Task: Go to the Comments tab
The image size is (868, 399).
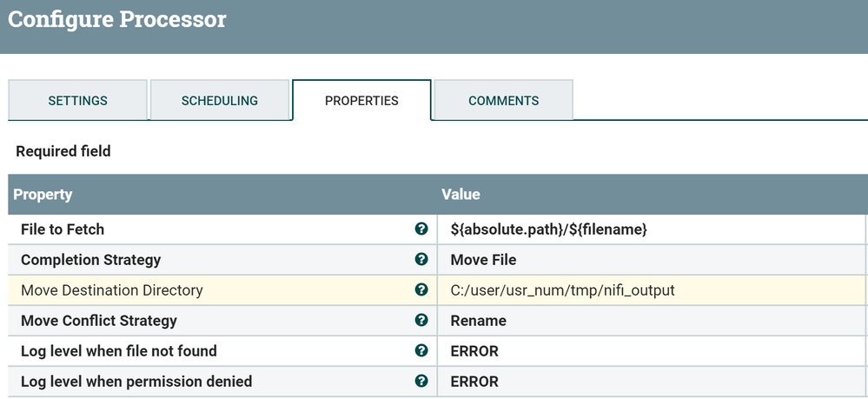Action: point(503,101)
